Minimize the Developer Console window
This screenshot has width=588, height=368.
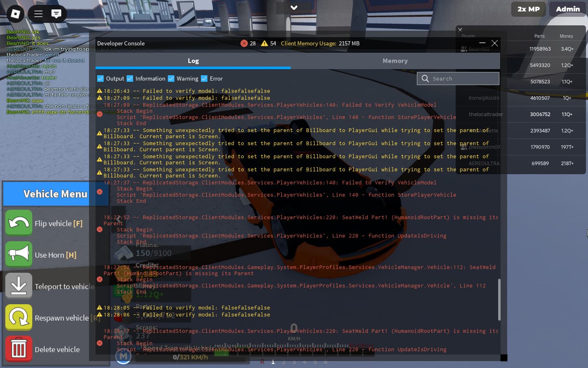point(482,43)
